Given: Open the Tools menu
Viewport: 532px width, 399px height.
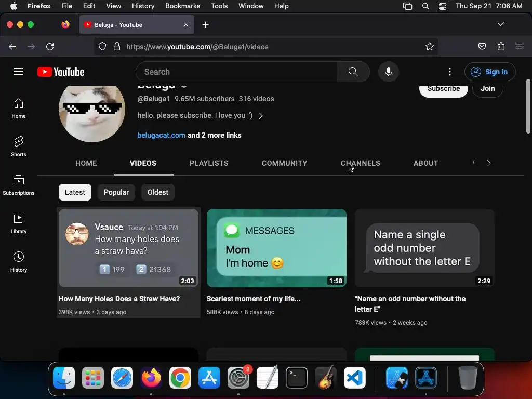Looking at the screenshot, I should [x=219, y=6].
